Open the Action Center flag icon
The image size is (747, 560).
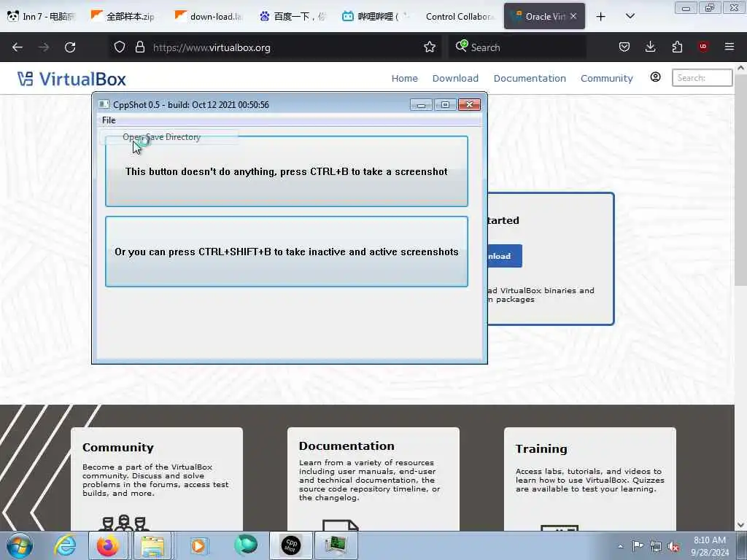click(x=638, y=546)
